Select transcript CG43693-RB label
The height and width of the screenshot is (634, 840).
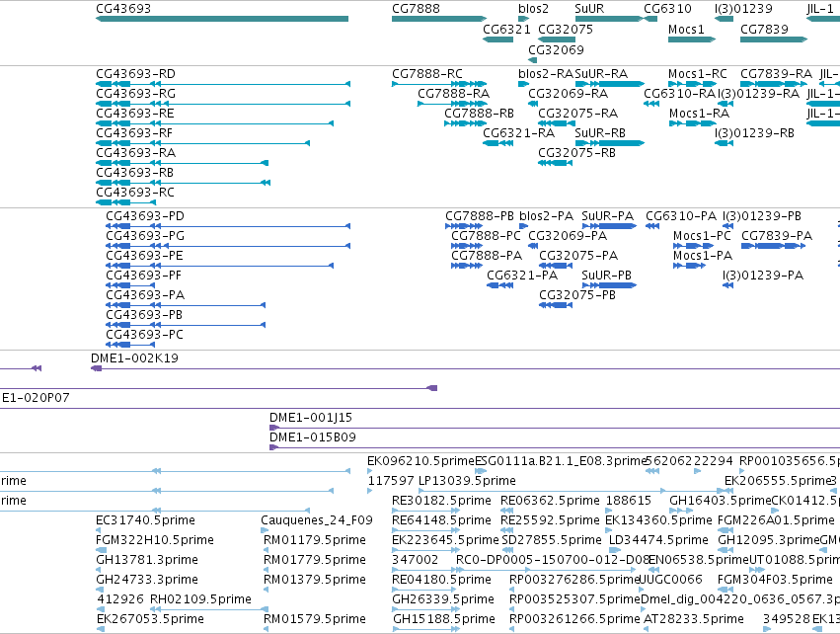click(135, 173)
